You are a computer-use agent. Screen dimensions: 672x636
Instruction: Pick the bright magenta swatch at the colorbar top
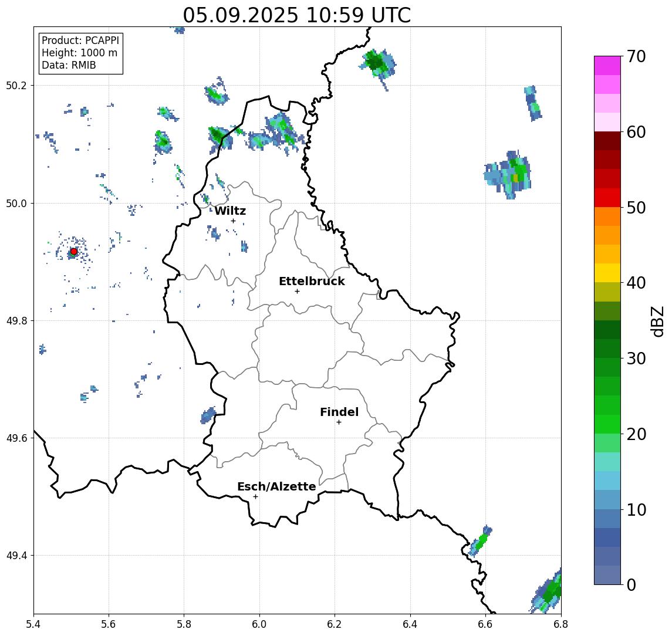tap(607, 66)
